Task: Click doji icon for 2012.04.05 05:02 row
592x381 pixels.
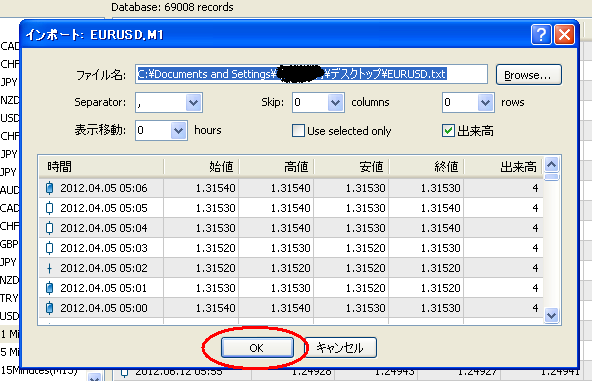Action: 49,268
